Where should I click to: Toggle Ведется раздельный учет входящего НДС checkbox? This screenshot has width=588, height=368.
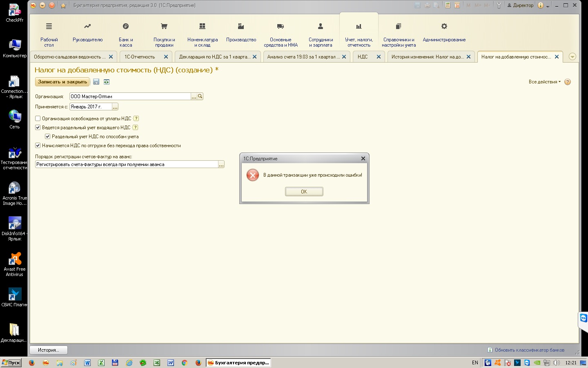pyautogui.click(x=38, y=128)
